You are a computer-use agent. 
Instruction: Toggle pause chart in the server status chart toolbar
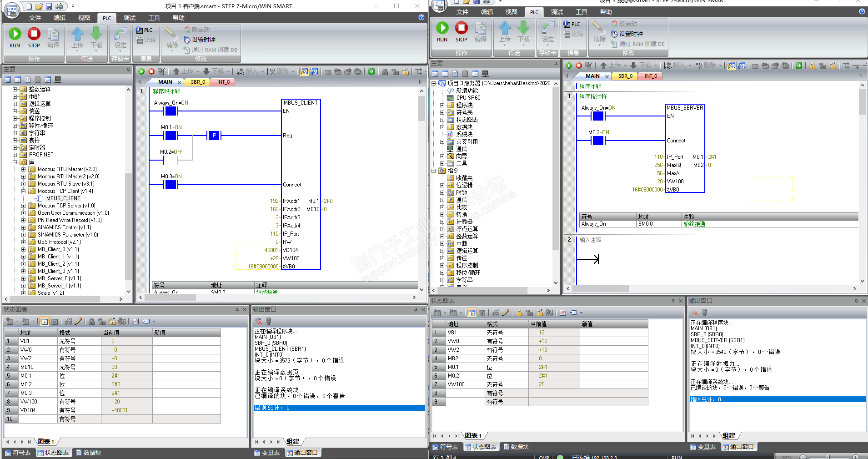[x=482, y=313]
